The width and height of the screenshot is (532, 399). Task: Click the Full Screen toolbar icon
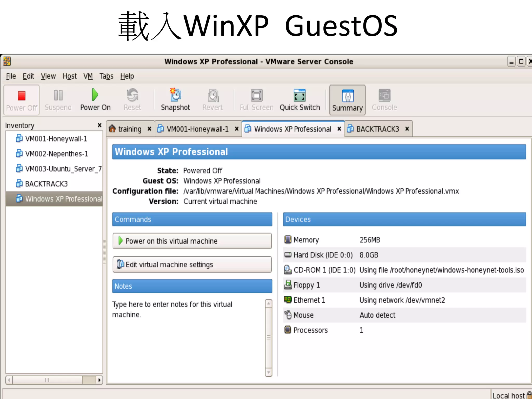point(257,95)
